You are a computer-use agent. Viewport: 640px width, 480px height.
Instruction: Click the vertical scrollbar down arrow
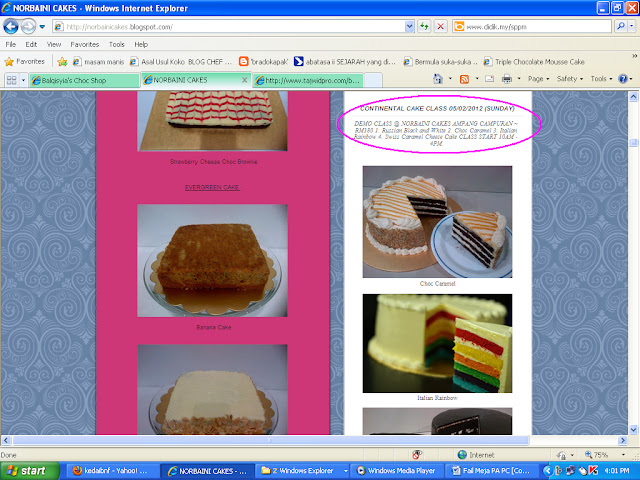(x=633, y=429)
